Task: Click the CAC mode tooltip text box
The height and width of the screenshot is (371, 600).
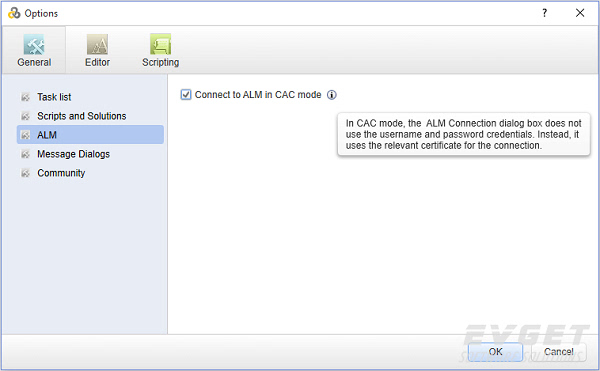Action: (x=464, y=134)
